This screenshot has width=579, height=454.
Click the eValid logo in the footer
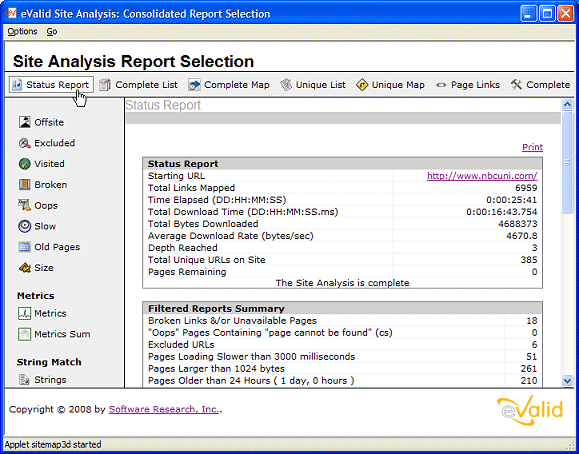(x=530, y=412)
